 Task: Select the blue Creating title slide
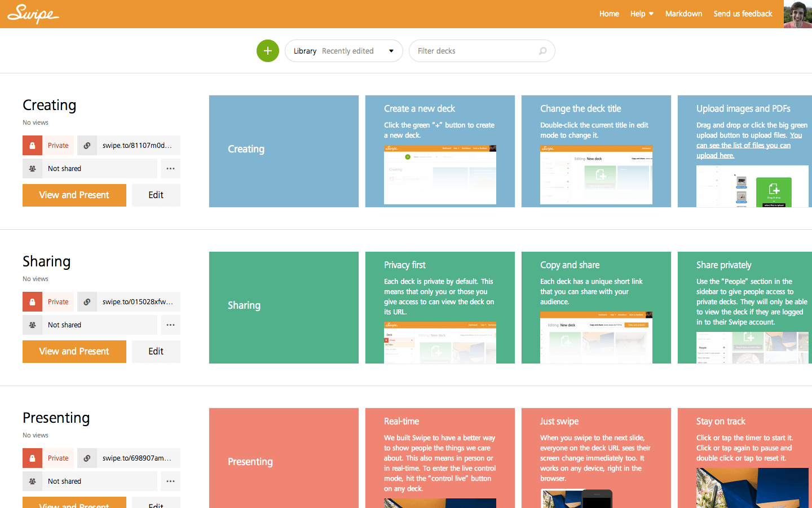(284, 151)
